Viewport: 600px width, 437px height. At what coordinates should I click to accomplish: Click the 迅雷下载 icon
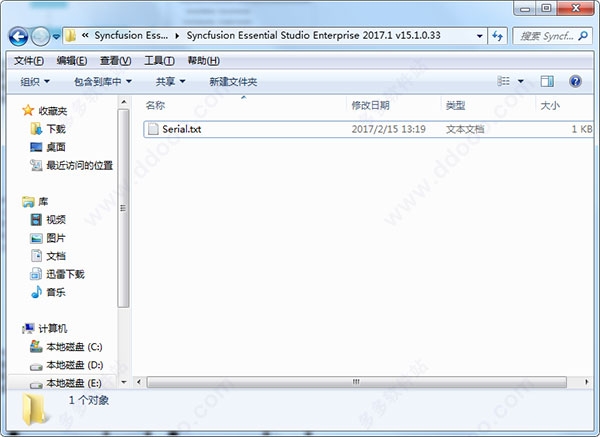point(36,274)
